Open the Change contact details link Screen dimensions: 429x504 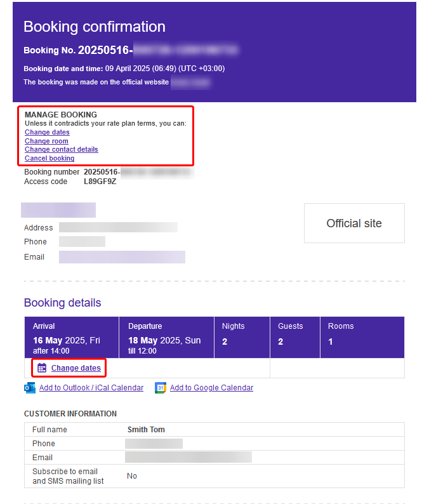pos(62,149)
